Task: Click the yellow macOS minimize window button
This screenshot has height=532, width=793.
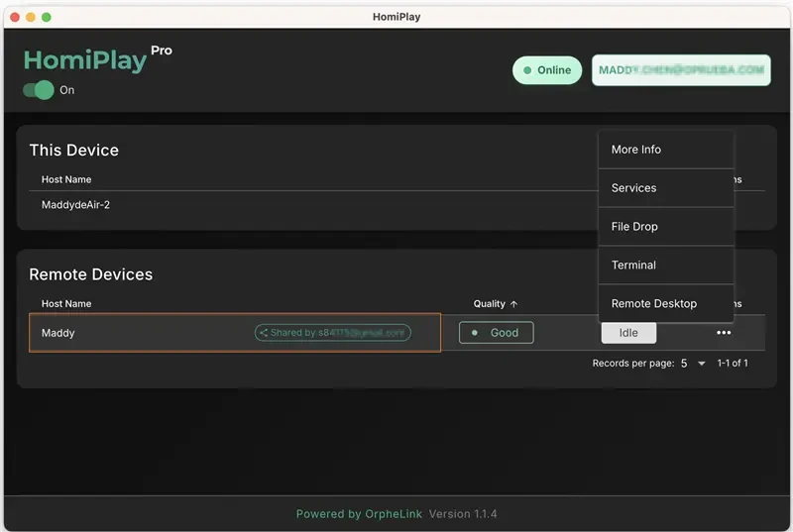Action: (31, 17)
